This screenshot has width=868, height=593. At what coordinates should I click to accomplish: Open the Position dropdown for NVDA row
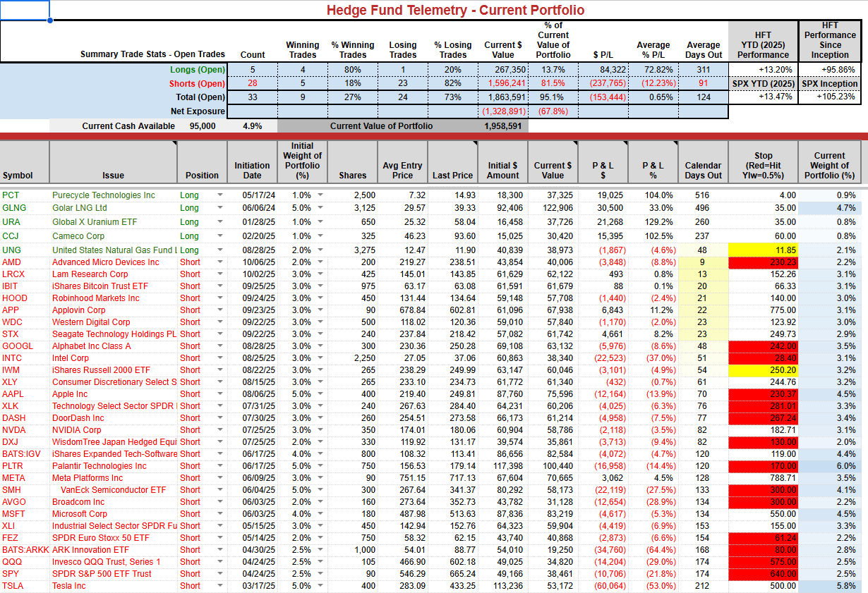(x=219, y=430)
